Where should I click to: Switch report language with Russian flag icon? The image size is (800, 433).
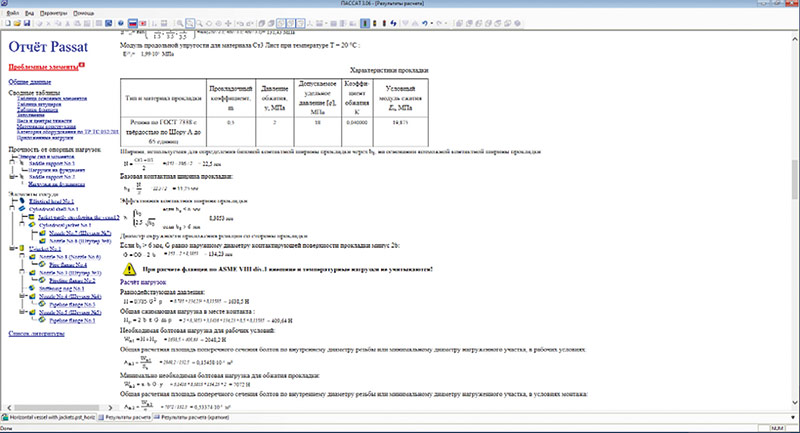pyautogui.click(x=133, y=23)
